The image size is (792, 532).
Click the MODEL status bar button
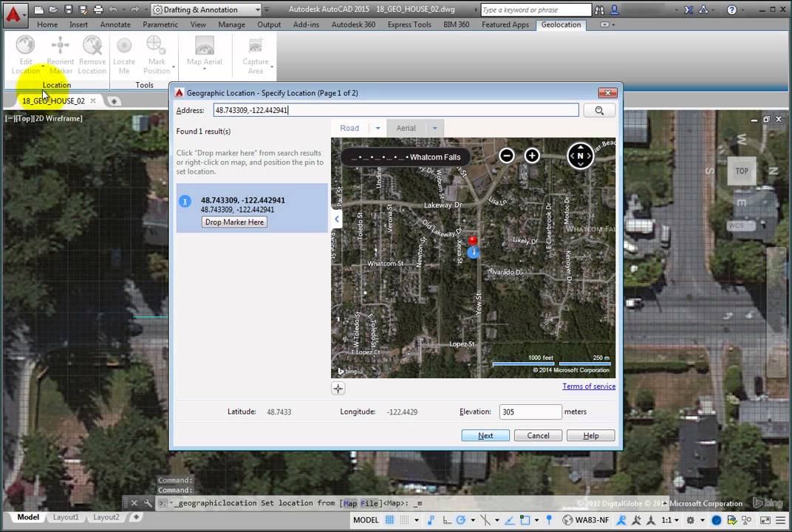[x=366, y=520]
